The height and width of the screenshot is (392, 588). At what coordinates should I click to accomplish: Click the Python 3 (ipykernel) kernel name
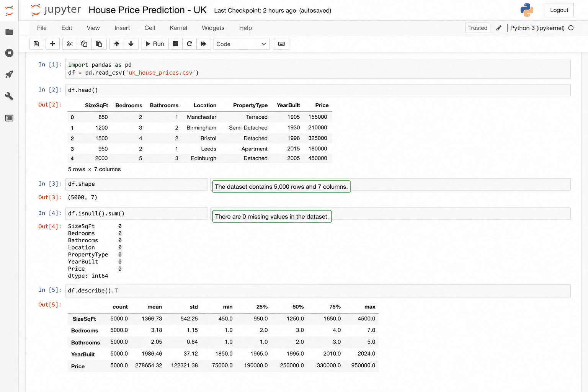(537, 28)
